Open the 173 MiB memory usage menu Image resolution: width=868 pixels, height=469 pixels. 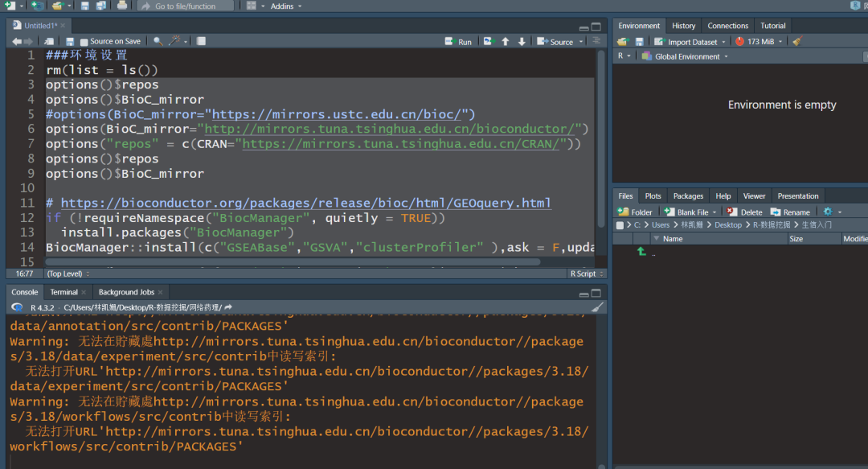pos(759,42)
